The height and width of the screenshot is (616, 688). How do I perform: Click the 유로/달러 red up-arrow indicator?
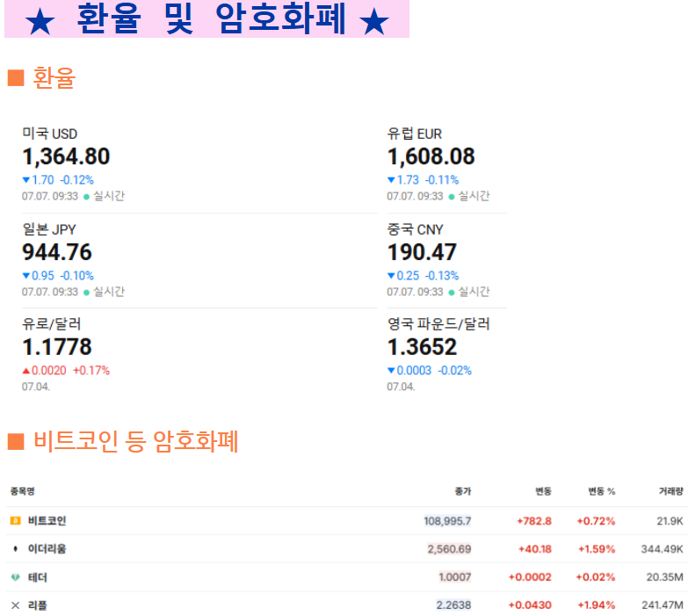click(25, 371)
